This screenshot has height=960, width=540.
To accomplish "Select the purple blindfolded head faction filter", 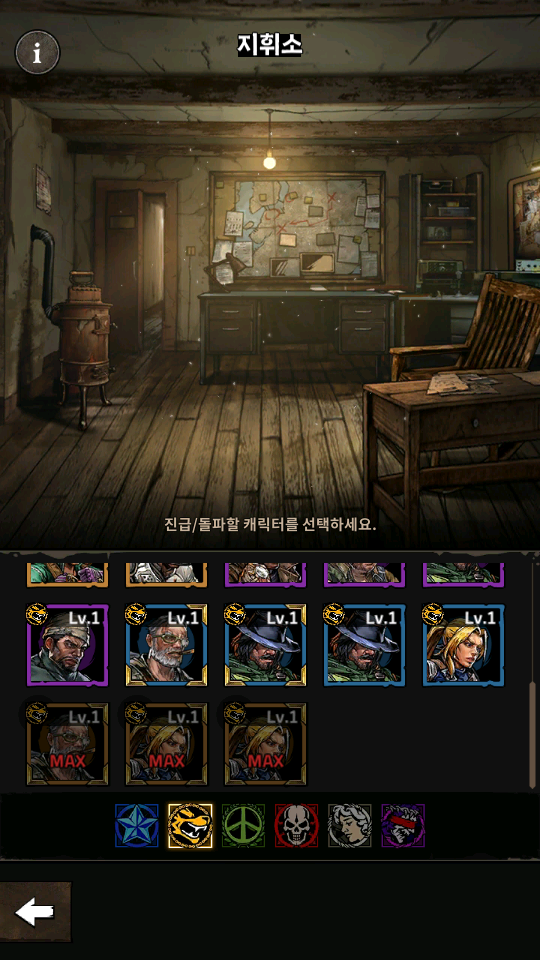I will coord(403,826).
